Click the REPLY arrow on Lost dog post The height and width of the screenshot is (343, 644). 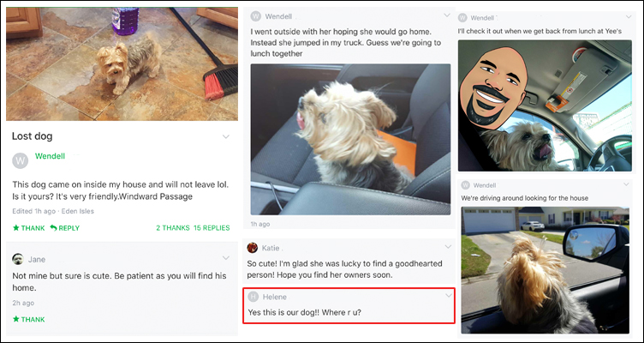pyautogui.click(x=53, y=227)
